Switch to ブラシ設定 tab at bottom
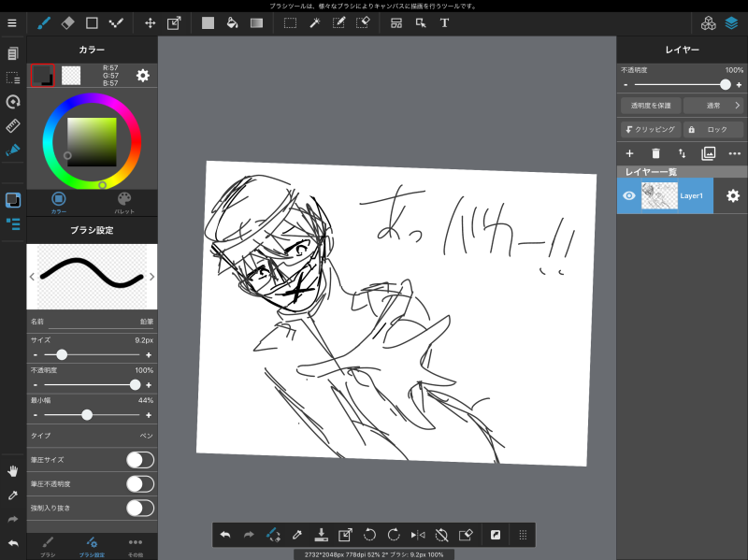 click(x=92, y=547)
